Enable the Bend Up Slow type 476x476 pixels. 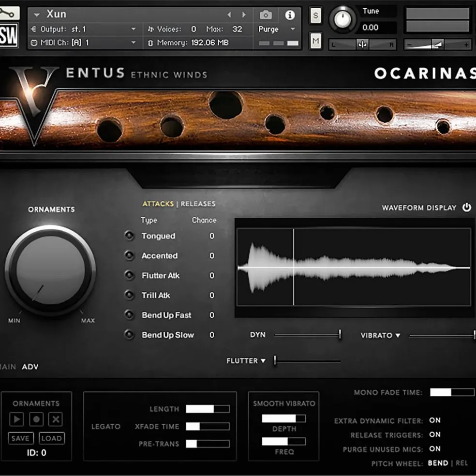[130, 335]
